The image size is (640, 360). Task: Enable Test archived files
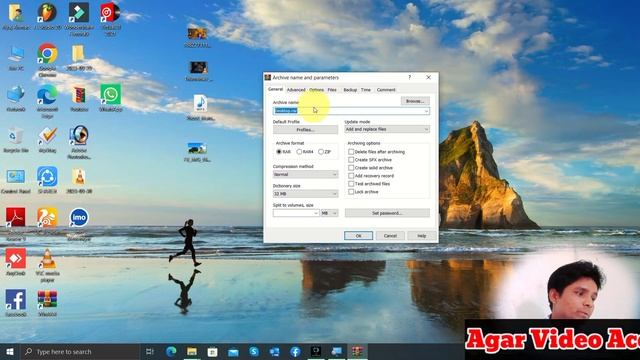351,184
